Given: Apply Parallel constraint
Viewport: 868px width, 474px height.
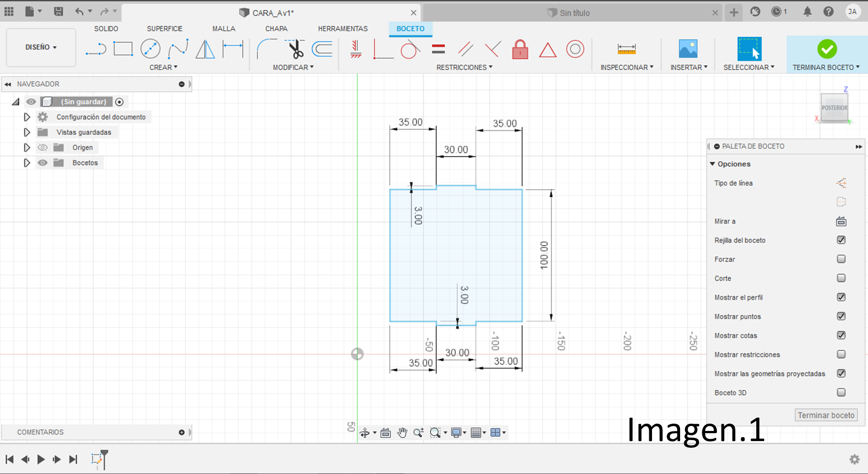Looking at the screenshot, I should point(465,49).
